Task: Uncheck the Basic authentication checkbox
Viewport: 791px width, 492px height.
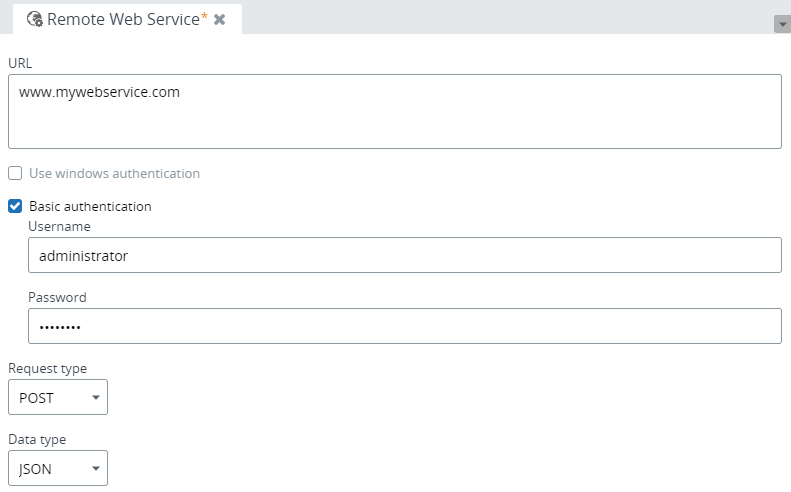Action: pos(15,206)
